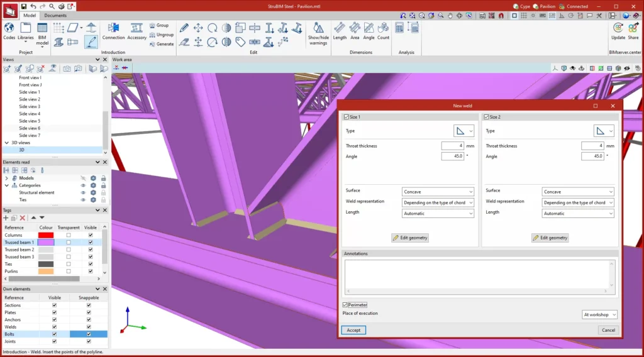
Task: Select the Length dimension tool
Action: (x=340, y=29)
